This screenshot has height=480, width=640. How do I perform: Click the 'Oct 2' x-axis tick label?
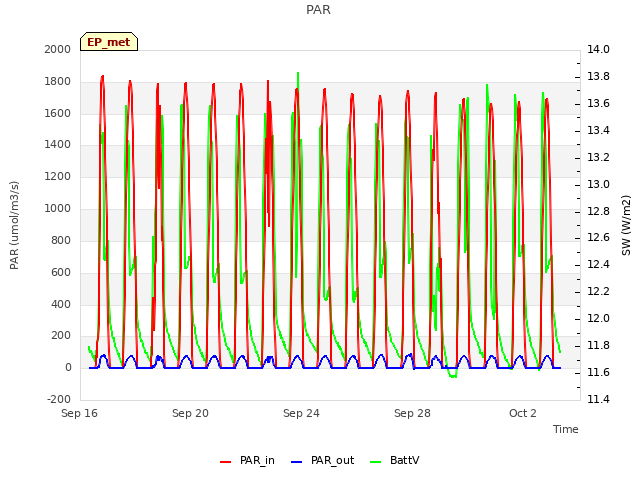[x=523, y=413]
